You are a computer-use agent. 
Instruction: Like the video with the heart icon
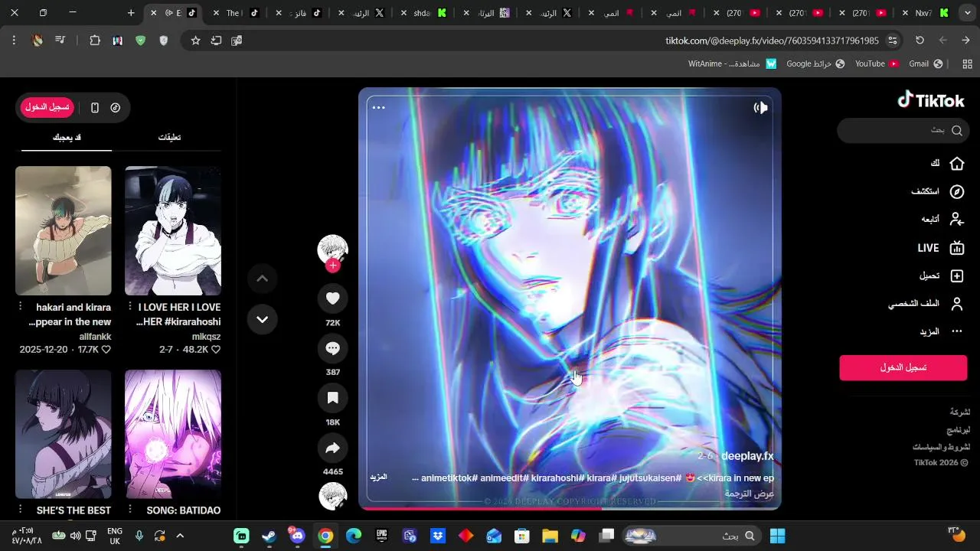tap(332, 298)
